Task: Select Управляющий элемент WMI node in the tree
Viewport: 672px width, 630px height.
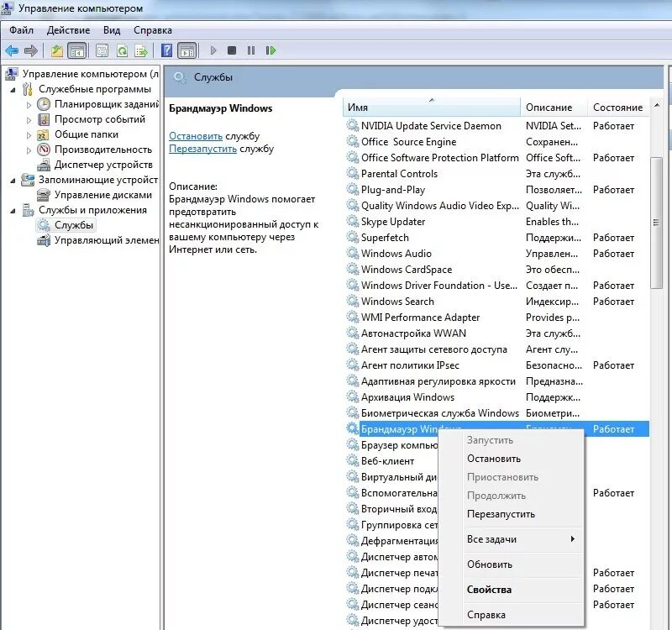Action: coord(107,240)
